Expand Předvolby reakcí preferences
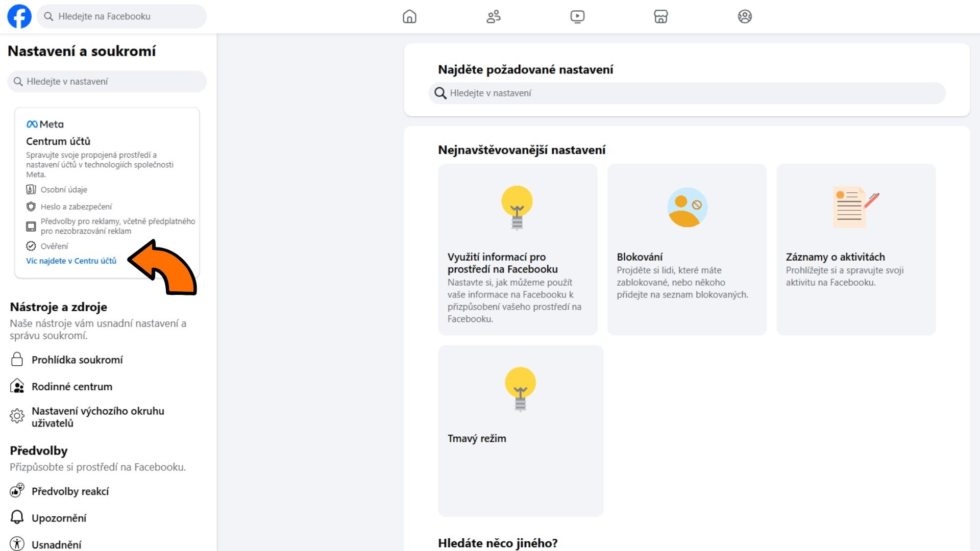Viewport: 980px width, 551px height. click(x=70, y=491)
